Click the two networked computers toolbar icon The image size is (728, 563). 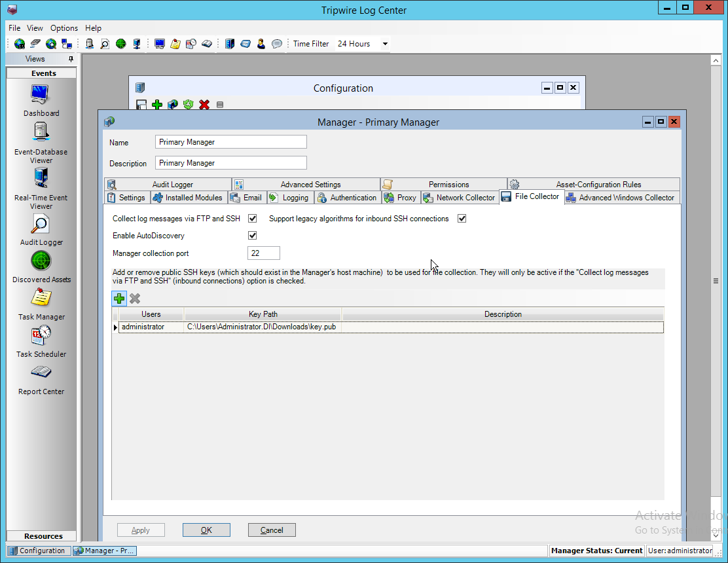[x=67, y=44]
